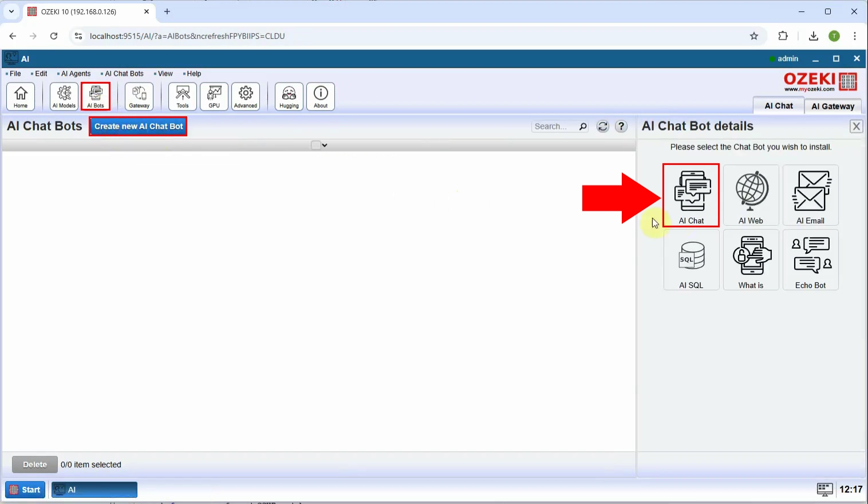Open the browser three-dot menu
The width and height of the screenshot is (868, 504).
[x=854, y=36]
